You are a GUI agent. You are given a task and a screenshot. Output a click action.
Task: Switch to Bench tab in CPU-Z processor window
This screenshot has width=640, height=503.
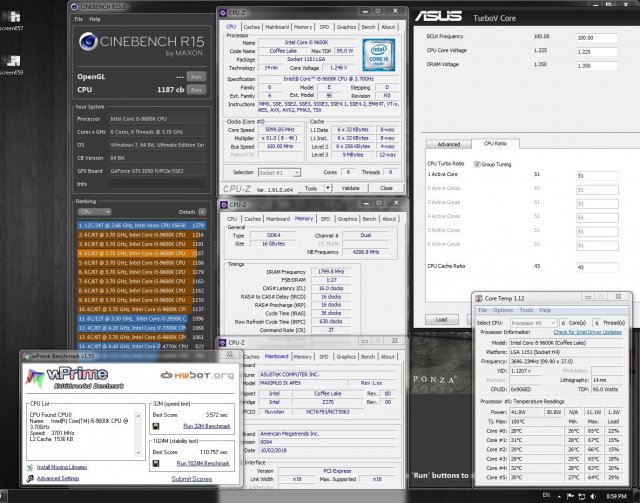coord(368,27)
